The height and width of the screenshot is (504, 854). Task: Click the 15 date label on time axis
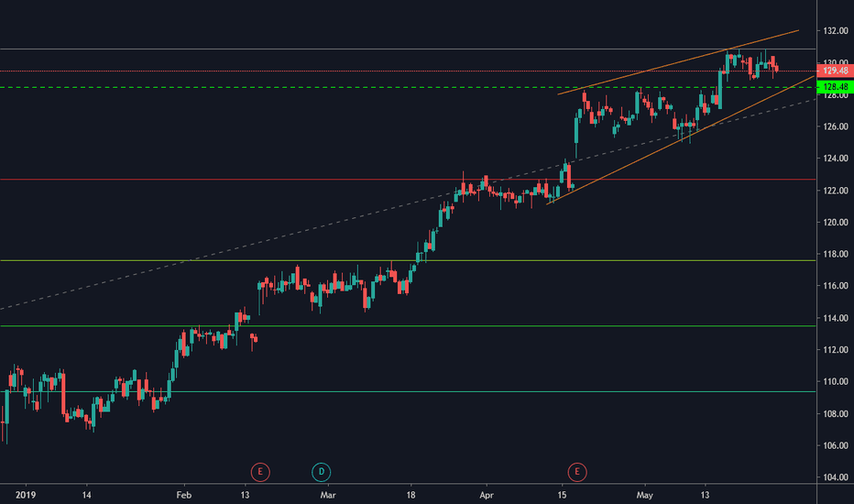[562, 495]
